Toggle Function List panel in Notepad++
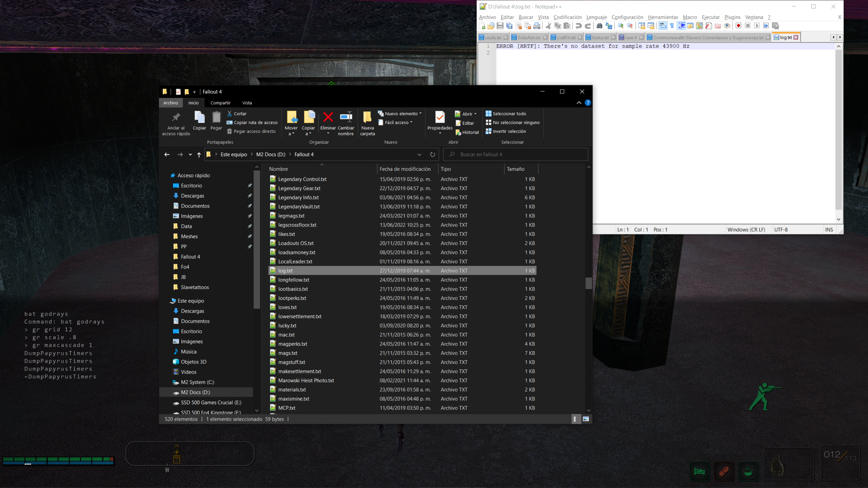The height and width of the screenshot is (488, 868). point(708,26)
